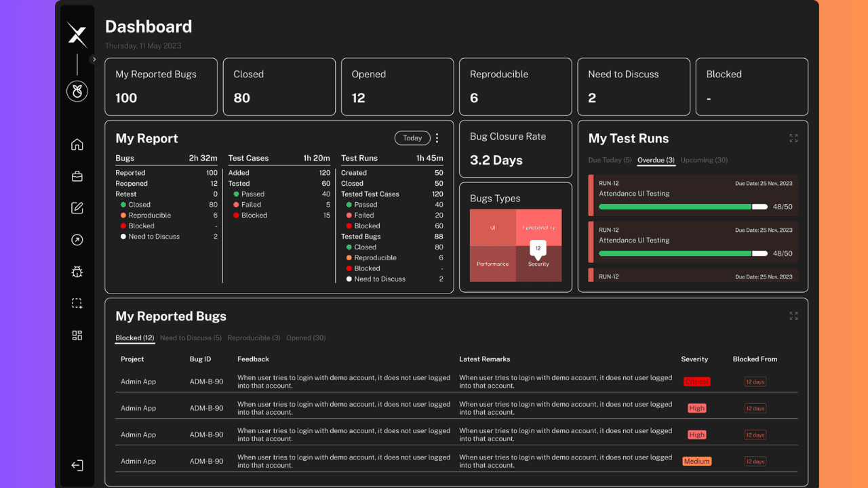Switch to Upcoming (30) tab
This screenshot has width=868, height=488.
pos(704,161)
